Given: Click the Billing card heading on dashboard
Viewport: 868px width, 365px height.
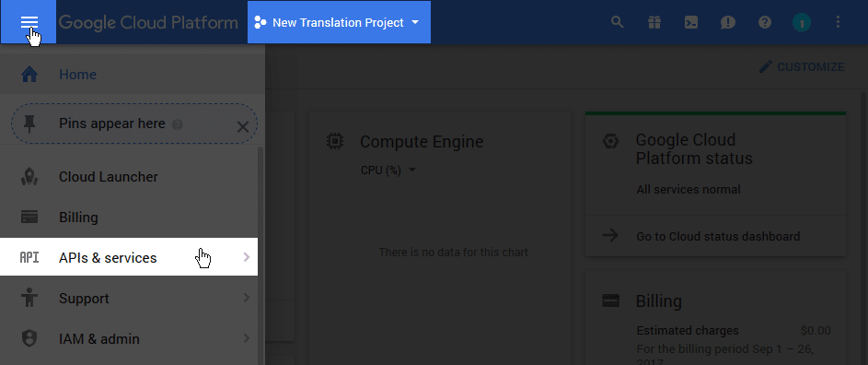Looking at the screenshot, I should (659, 301).
